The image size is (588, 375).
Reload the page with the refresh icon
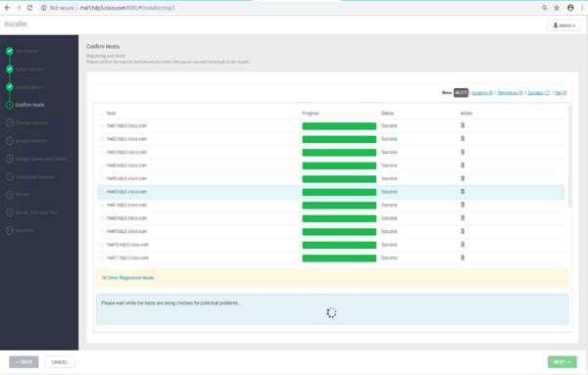(29, 8)
